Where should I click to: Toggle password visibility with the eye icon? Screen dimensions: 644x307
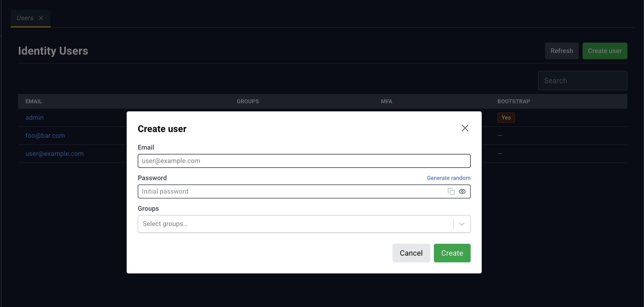(462, 191)
